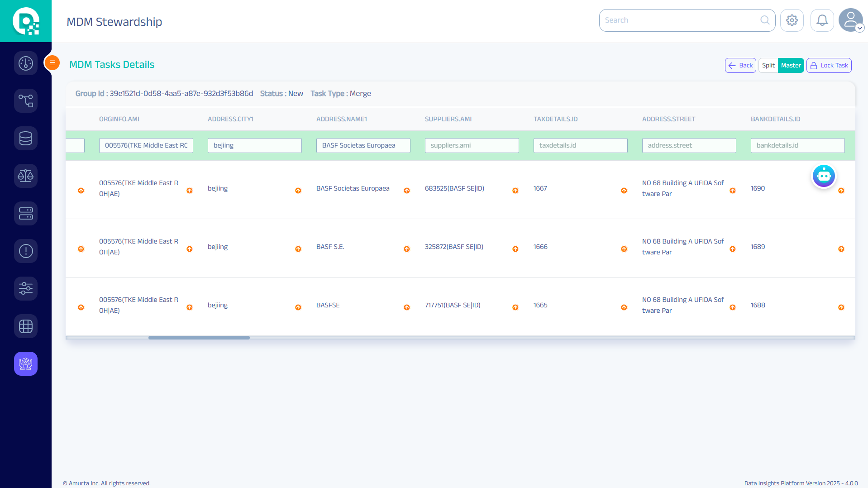This screenshot has height=488, width=868.
Task: Open the dashboard gauge icon in sidebar
Action: pyautogui.click(x=26, y=63)
